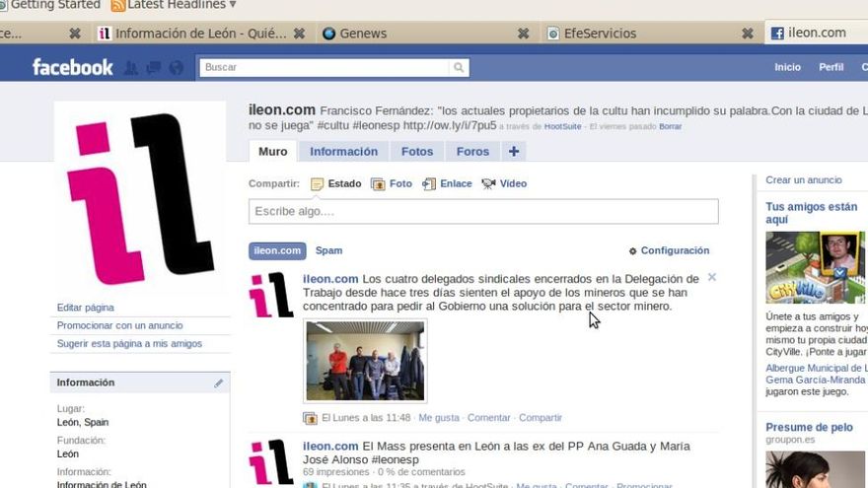The image size is (868, 488).
Task: Open messages icon in Facebook header
Action: click(x=153, y=67)
